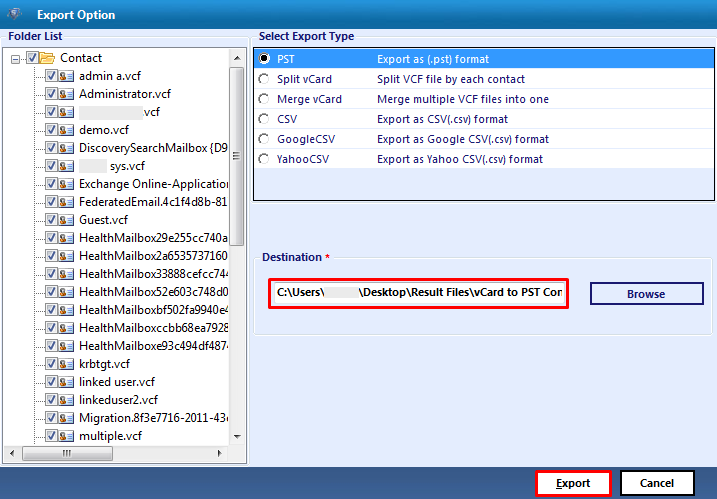
Task: Choose the GoogleCSV export option
Action: pos(264,139)
